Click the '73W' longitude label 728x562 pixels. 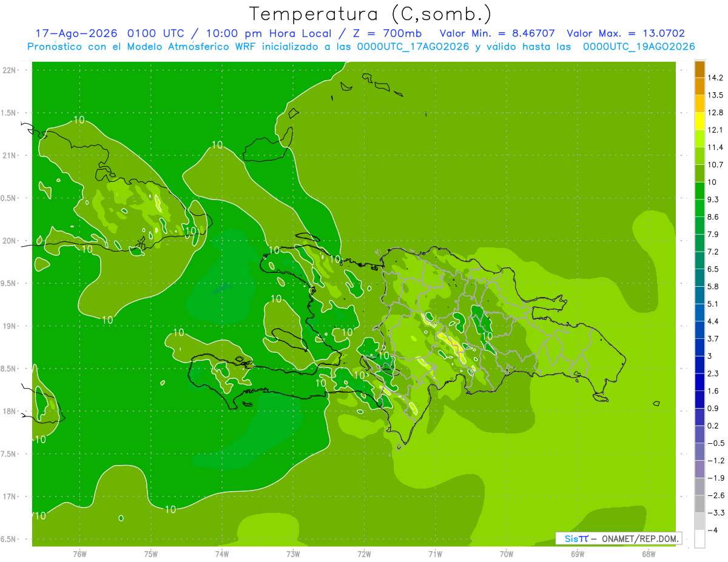pyautogui.click(x=293, y=554)
